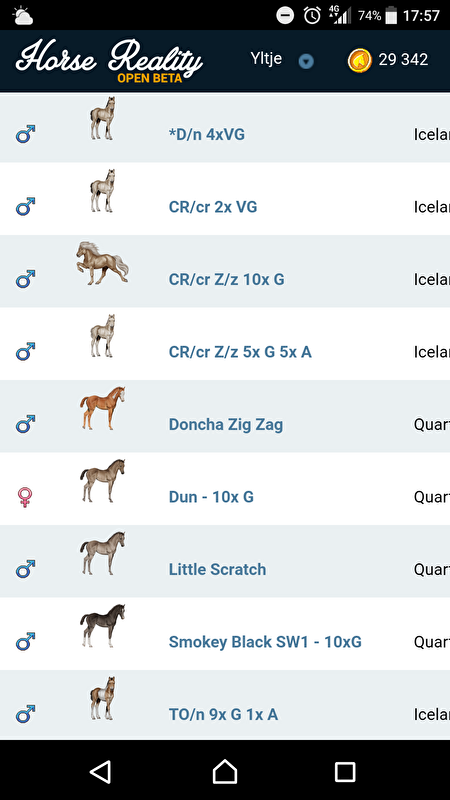This screenshot has height=800, width=450.
Task: Click the male symbol next to *D/n 4xVG
Action: point(25,134)
